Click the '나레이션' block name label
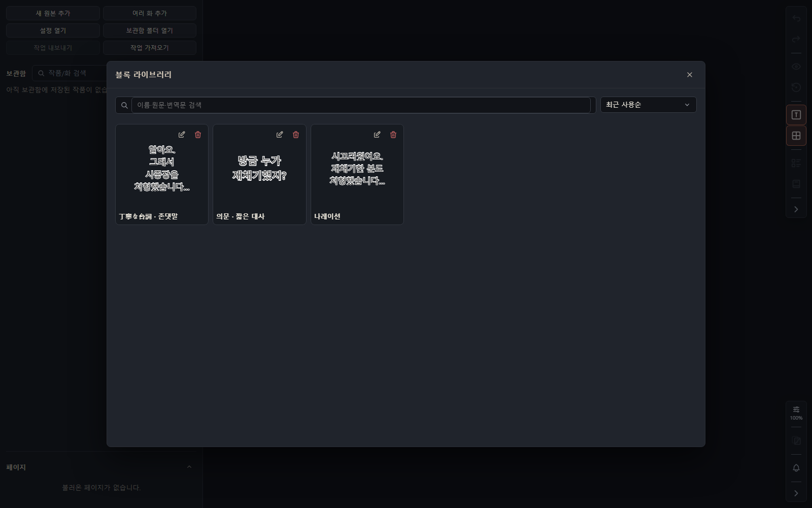The image size is (812, 508). click(x=327, y=216)
